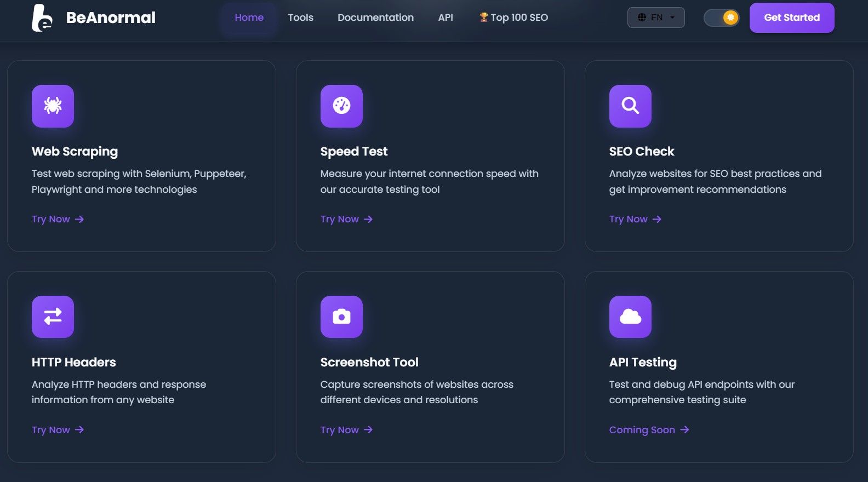Click the Speed Test description text
This screenshot has width=868, height=482.
tap(430, 181)
